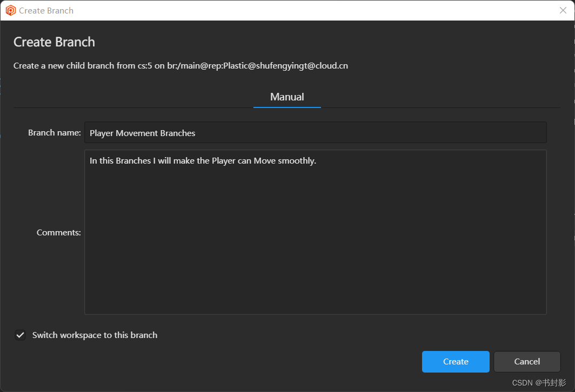Select the Manual tab

[x=287, y=97]
